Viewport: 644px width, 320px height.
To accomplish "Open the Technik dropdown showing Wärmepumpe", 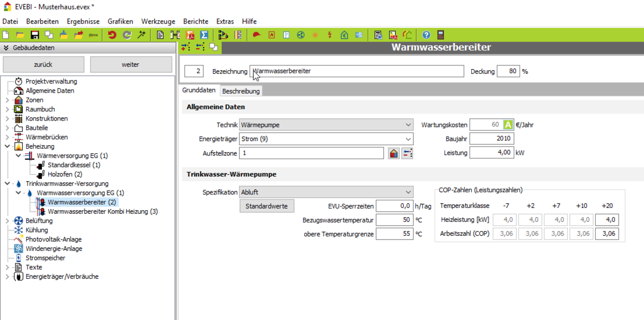I will point(326,125).
